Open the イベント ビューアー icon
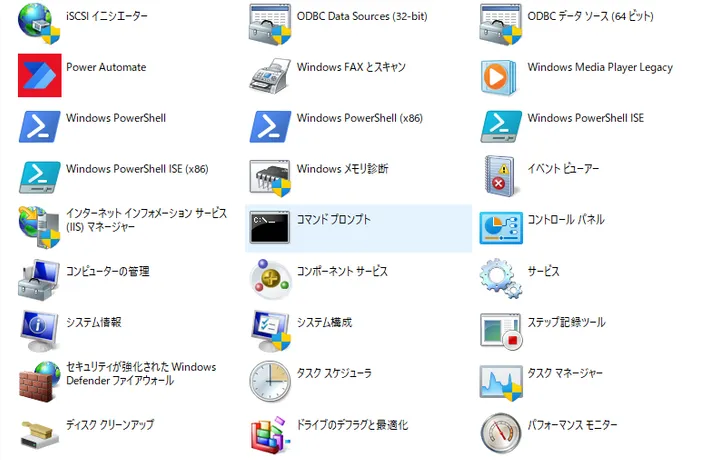The width and height of the screenshot is (720, 467). coord(500,176)
